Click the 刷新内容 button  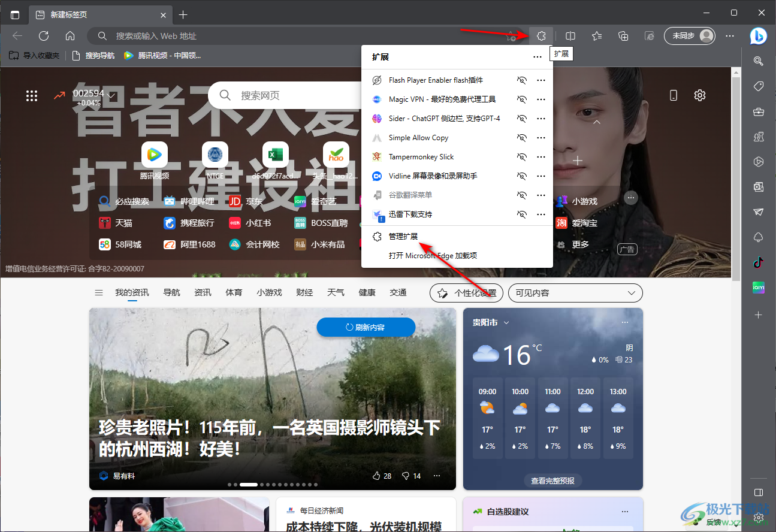click(x=366, y=327)
